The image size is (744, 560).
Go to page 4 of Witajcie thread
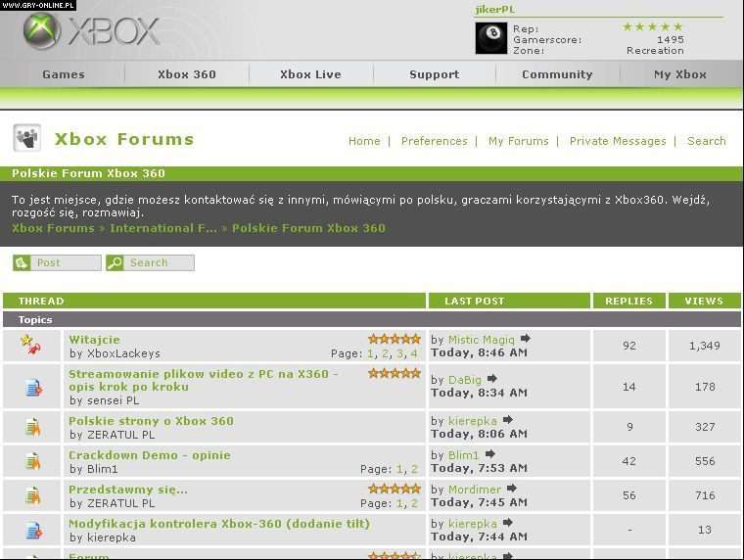pos(414,353)
